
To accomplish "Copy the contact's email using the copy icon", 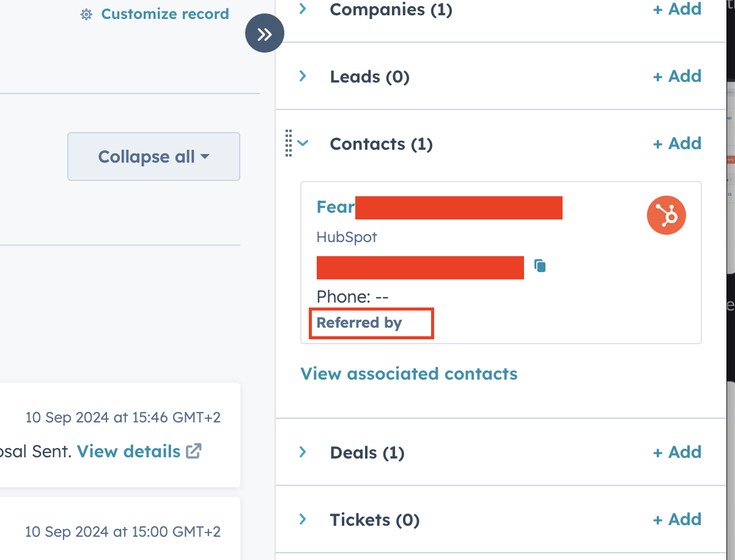I will 539,265.
